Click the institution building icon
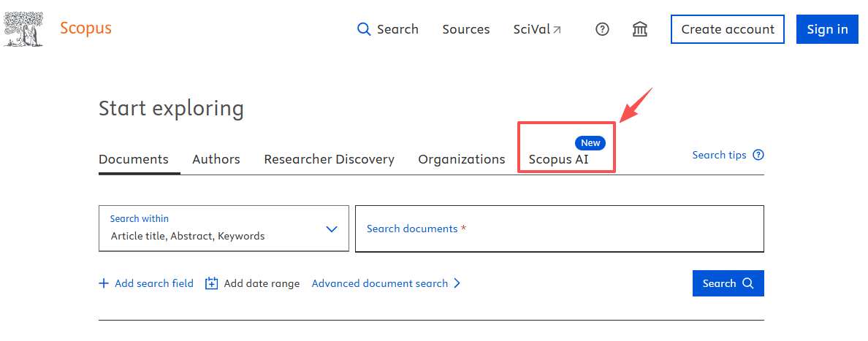 pos(640,29)
